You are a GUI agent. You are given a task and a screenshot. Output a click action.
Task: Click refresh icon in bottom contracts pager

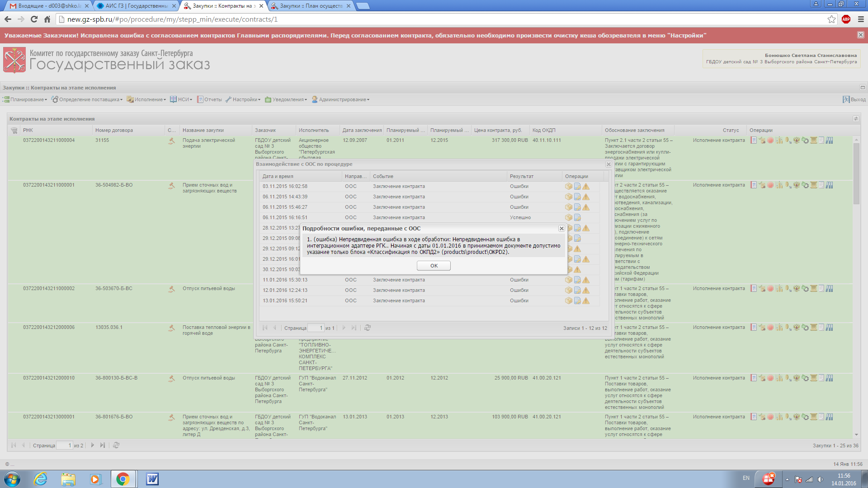tap(116, 446)
